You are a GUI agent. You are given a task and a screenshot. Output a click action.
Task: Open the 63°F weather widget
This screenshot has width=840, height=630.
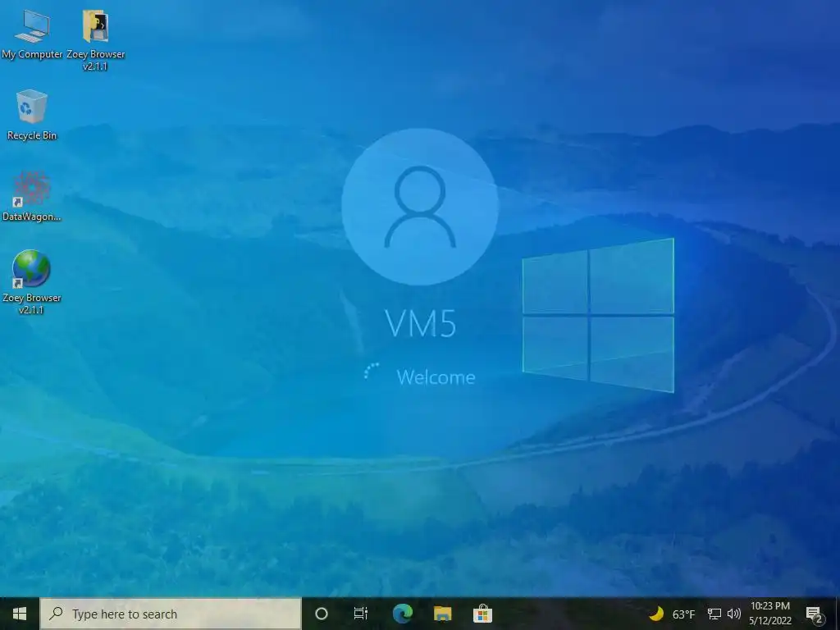(672, 614)
